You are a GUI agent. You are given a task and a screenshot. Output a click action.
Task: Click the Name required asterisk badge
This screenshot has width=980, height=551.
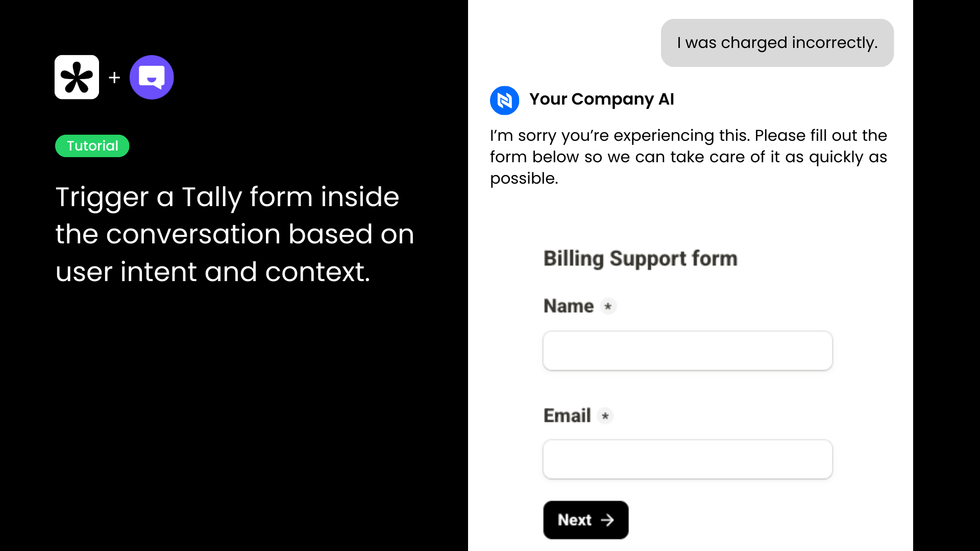click(608, 306)
